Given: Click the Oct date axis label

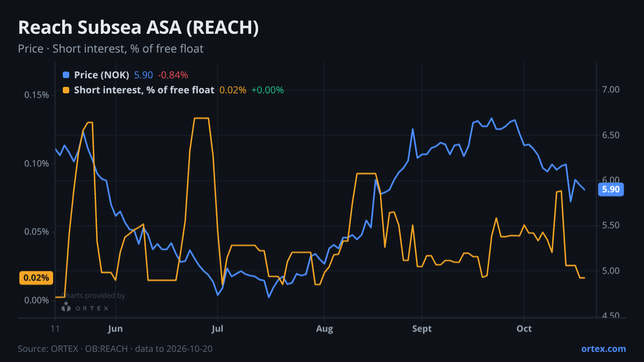Looking at the screenshot, I should pos(524,329).
